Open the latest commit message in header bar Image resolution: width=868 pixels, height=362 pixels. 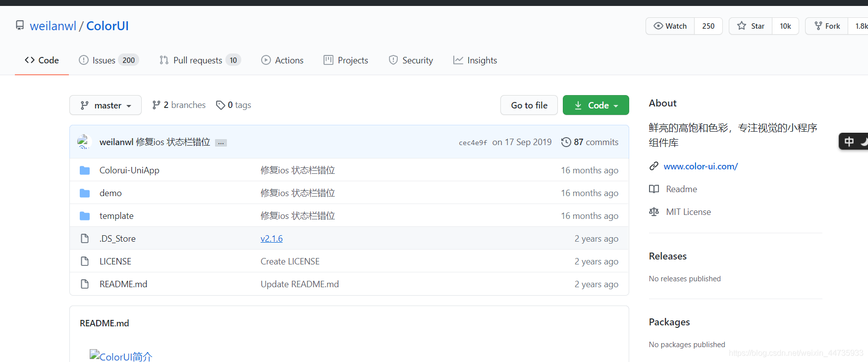point(173,142)
